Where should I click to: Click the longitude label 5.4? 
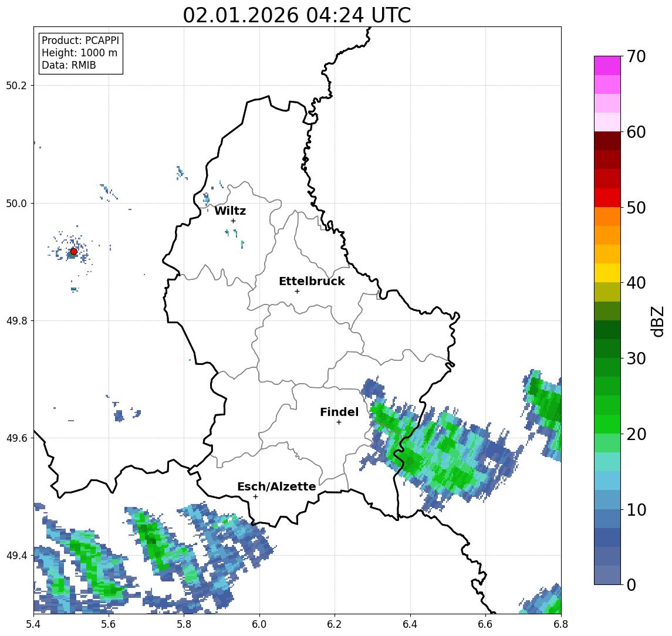coord(33,624)
